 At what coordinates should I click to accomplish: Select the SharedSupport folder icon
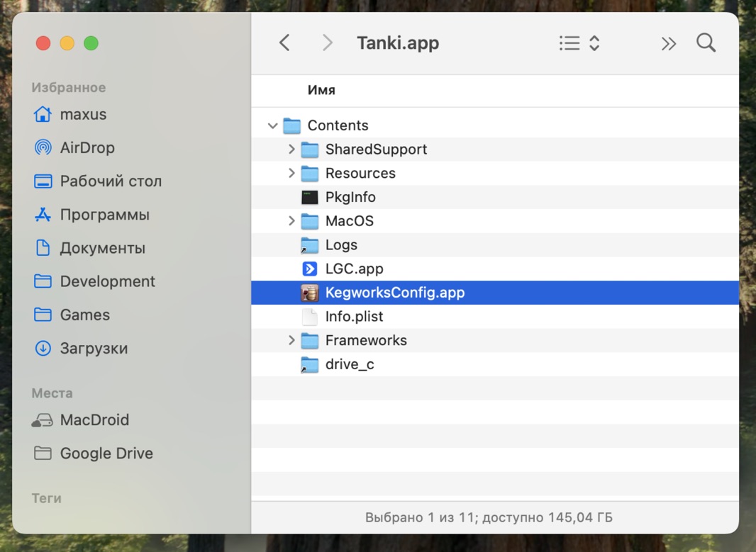click(x=309, y=150)
